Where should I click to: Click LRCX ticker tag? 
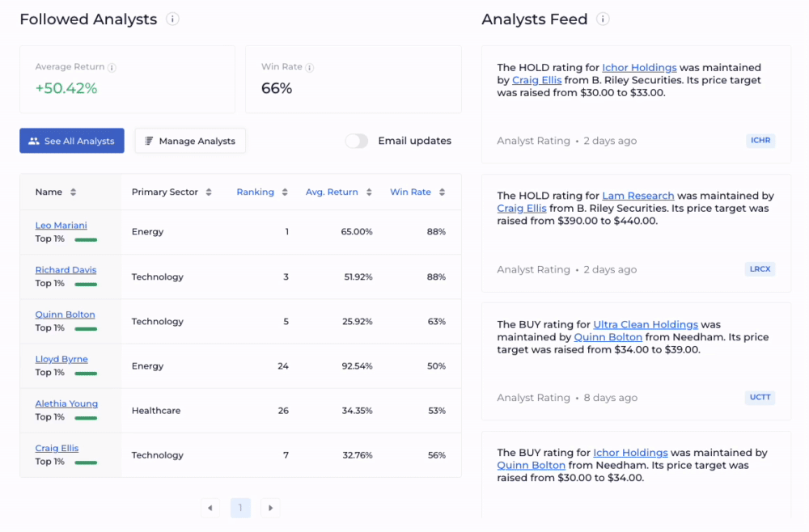tap(760, 269)
